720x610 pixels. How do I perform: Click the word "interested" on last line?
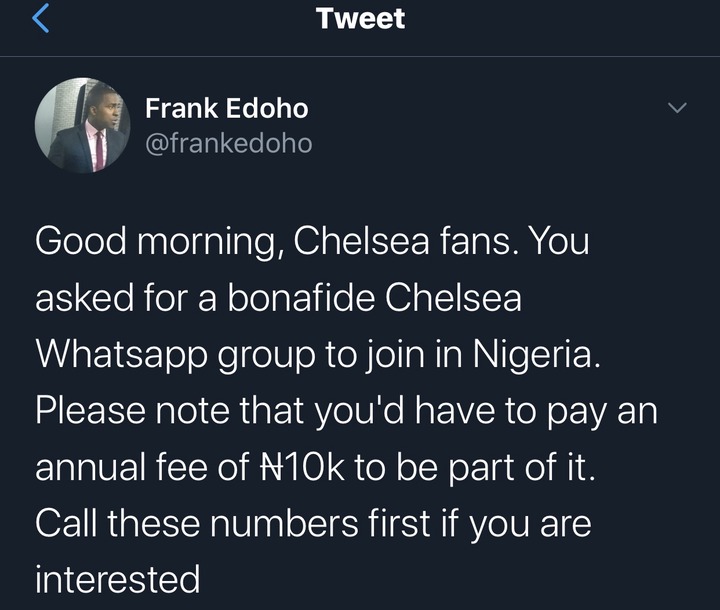117,578
